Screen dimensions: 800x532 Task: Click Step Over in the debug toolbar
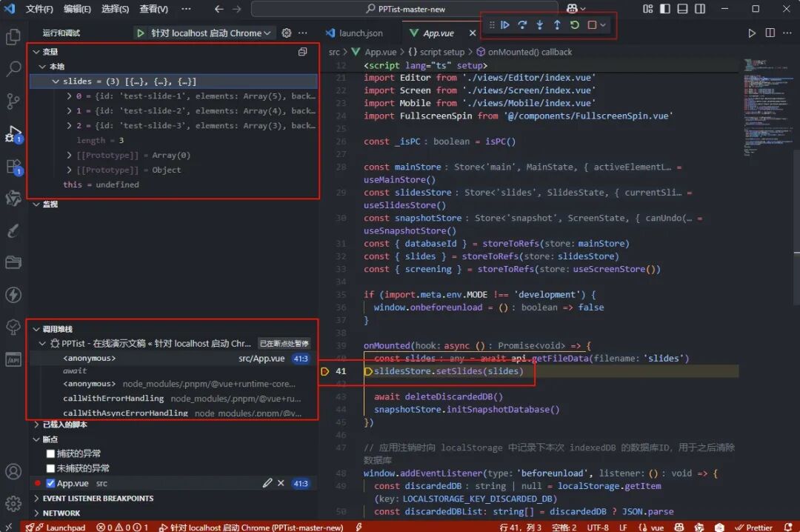(522, 24)
